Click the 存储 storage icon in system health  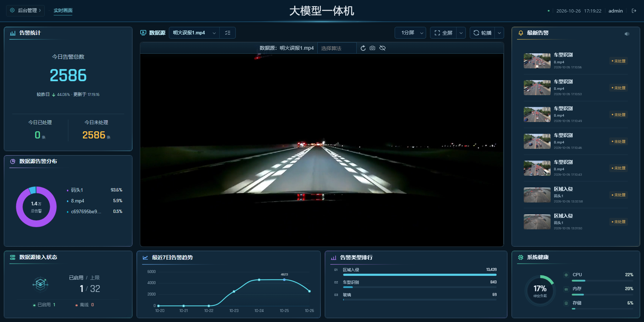[x=566, y=303]
